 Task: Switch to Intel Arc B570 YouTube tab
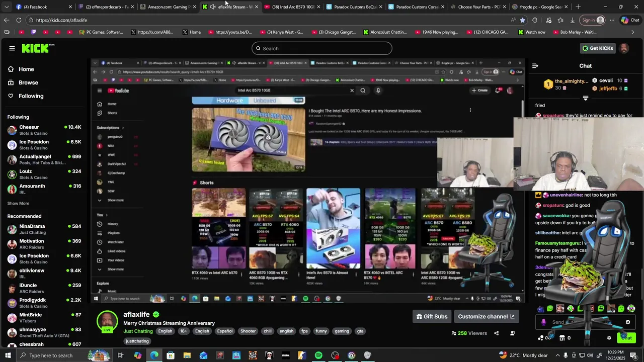click(x=292, y=7)
